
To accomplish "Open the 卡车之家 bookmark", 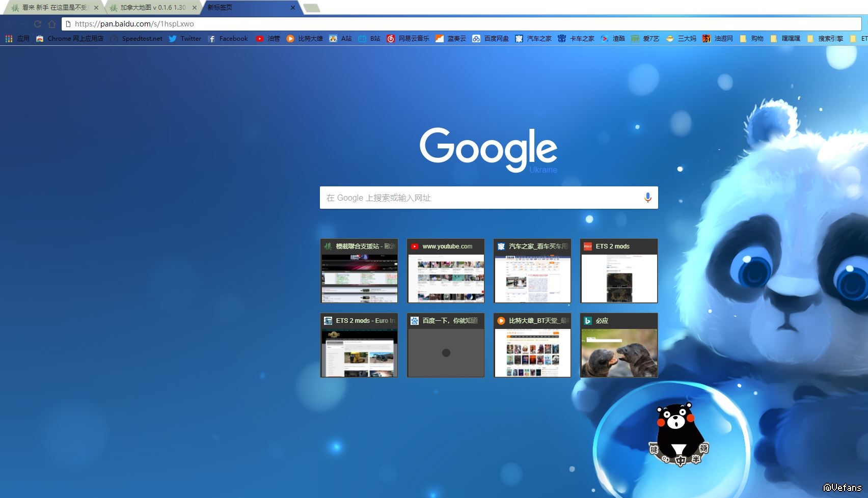I will pyautogui.click(x=576, y=39).
